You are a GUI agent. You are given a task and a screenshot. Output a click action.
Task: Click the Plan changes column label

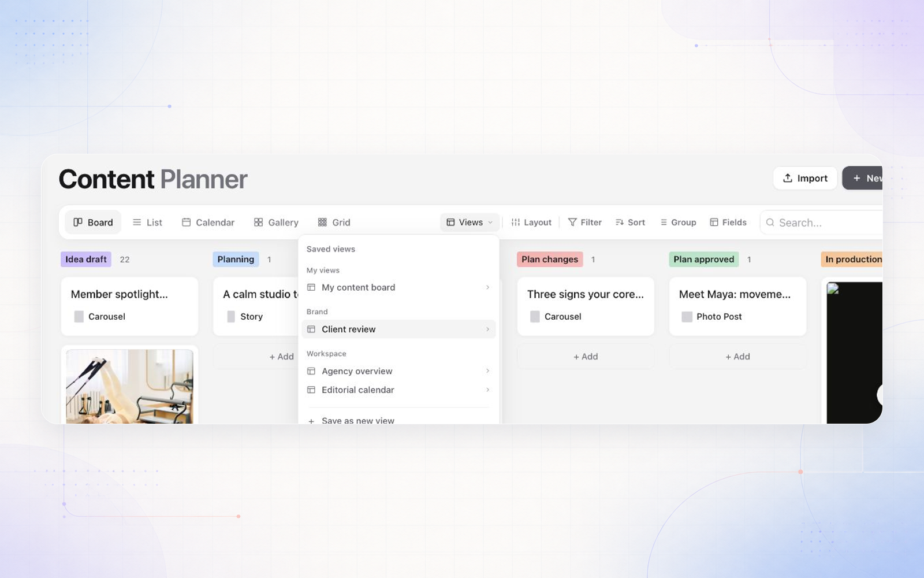550,260
